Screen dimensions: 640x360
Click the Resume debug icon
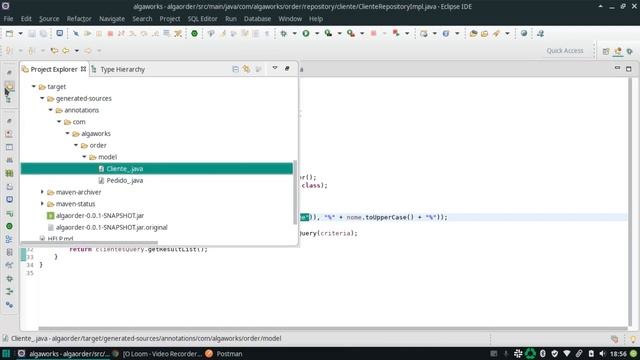click(x=87, y=33)
